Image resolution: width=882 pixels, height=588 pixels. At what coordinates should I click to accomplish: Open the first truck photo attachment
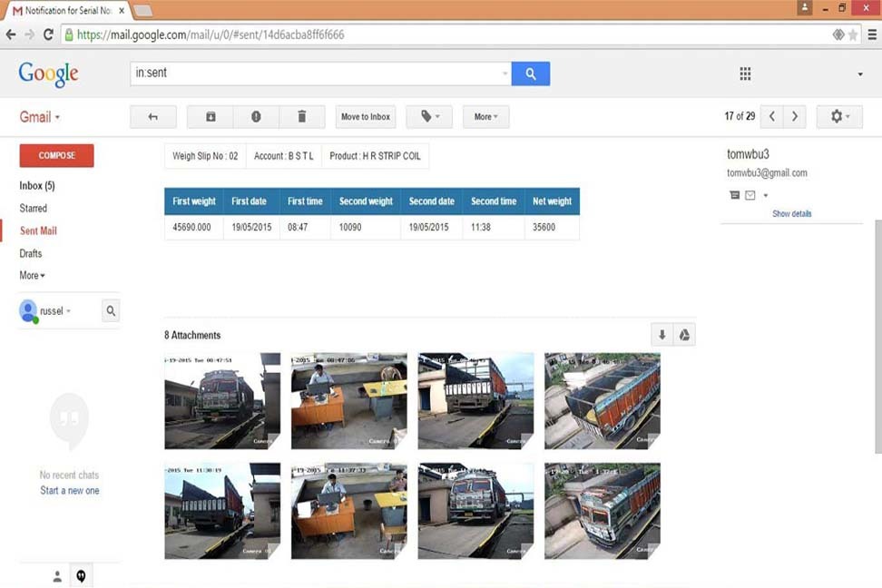[x=222, y=400]
